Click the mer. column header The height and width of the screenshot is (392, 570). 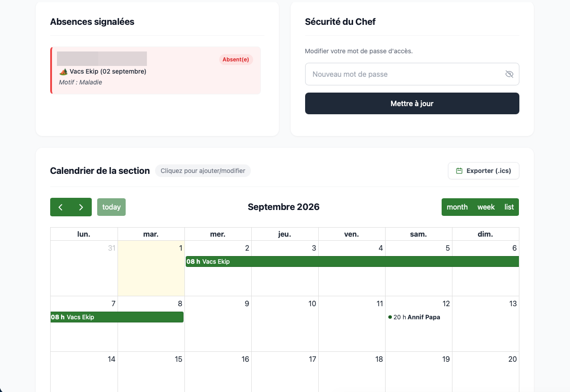(218, 234)
